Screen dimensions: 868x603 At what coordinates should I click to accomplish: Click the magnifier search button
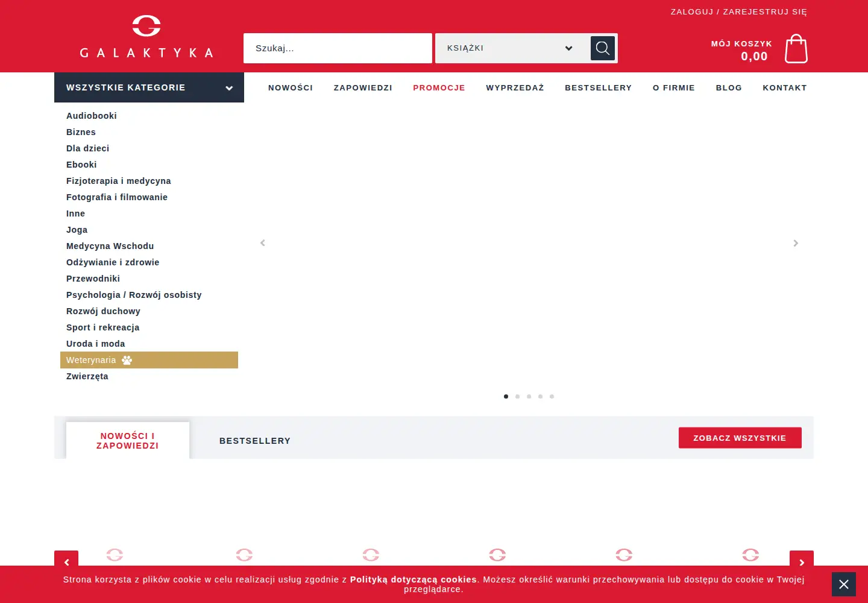603,48
